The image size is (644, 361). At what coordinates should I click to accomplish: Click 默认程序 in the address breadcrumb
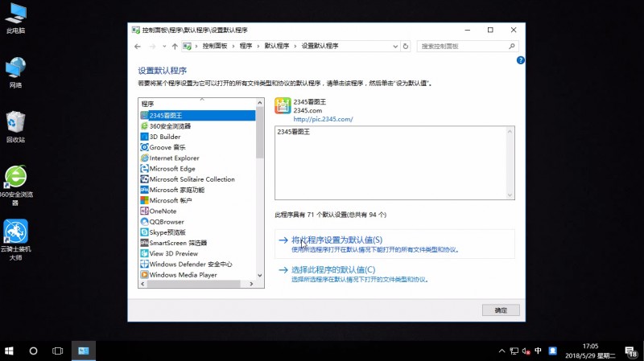(x=276, y=46)
